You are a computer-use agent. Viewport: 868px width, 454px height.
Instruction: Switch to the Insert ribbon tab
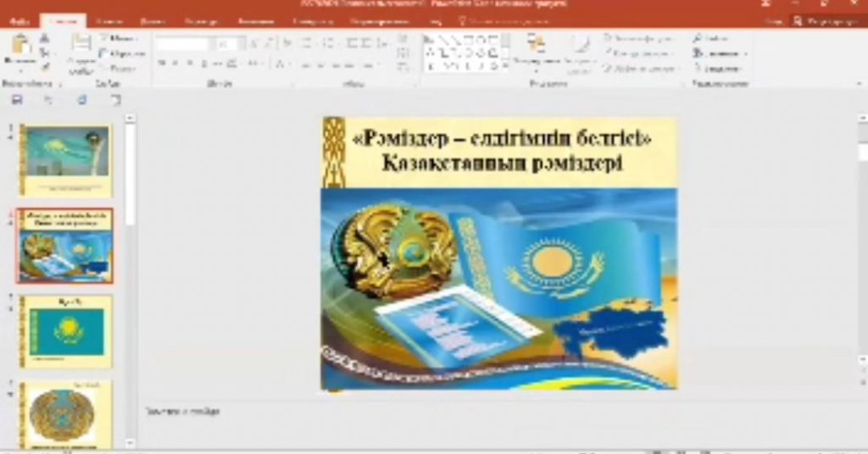109,21
